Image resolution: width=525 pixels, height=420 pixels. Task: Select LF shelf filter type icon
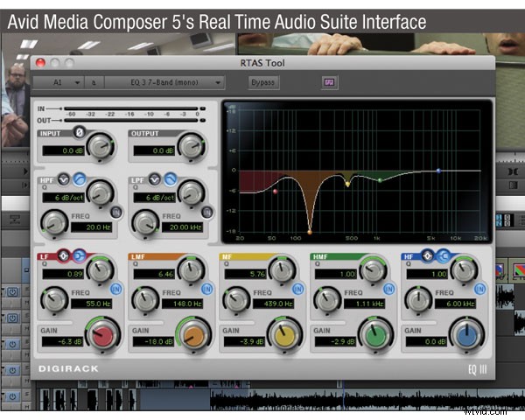point(79,256)
